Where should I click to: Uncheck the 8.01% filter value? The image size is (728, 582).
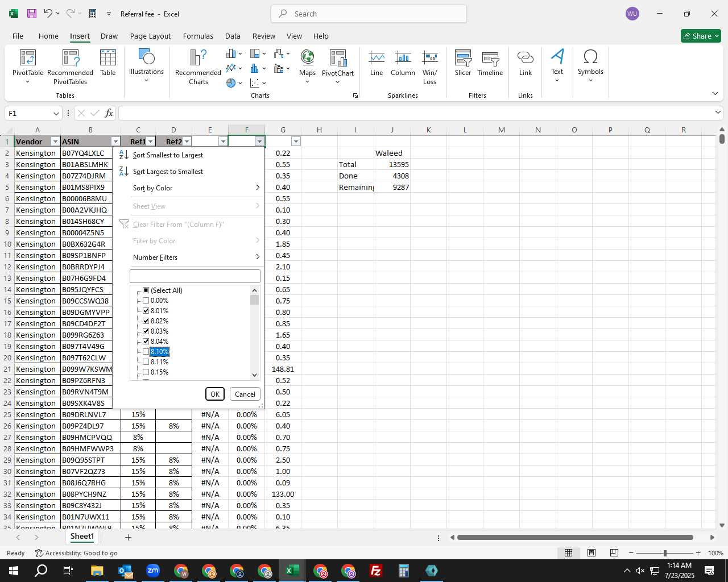146,311
